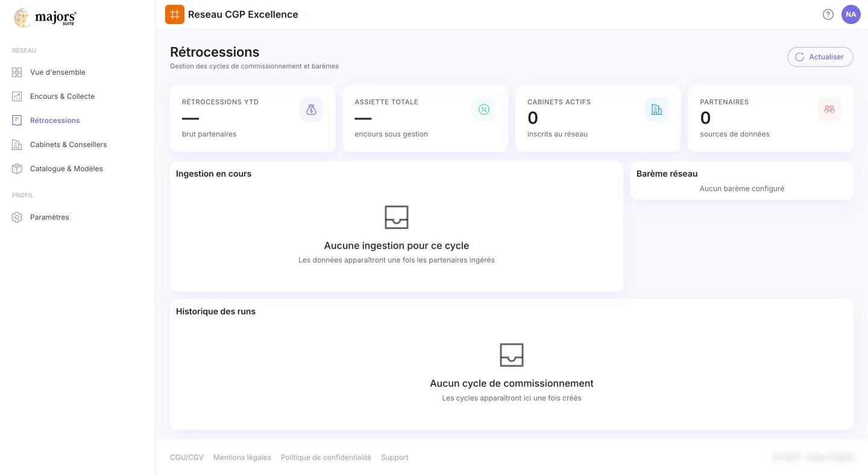Open Politique de confidentialité link

(x=326, y=458)
